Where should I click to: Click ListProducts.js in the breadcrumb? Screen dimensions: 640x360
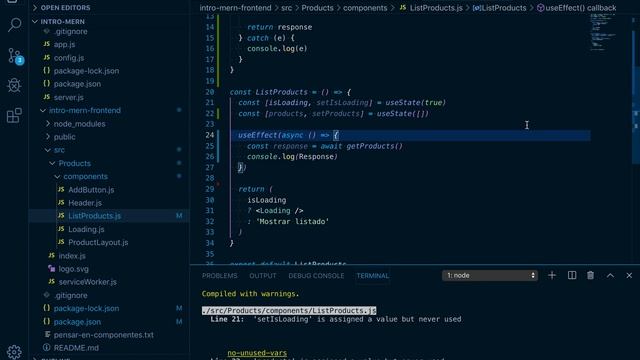436,8
